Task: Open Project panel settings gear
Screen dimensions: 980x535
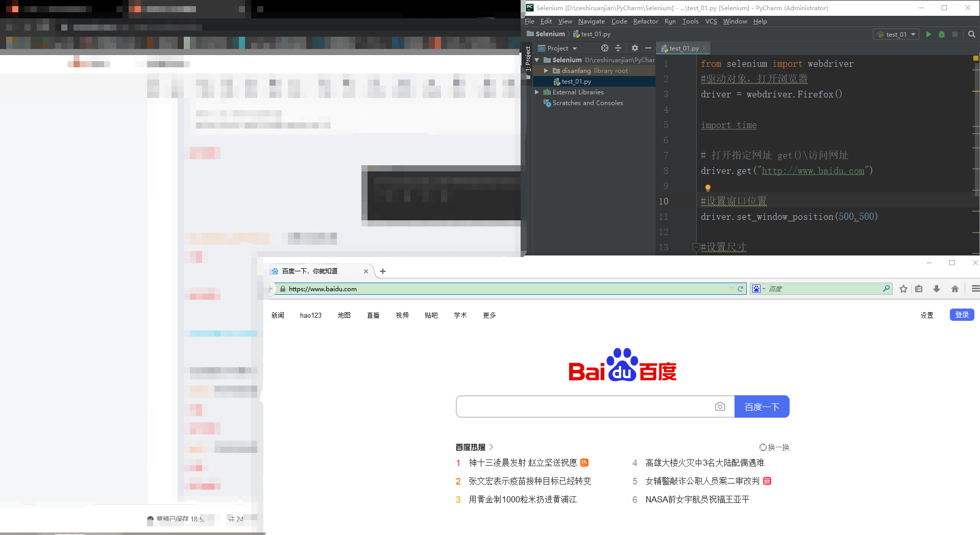Action: (x=635, y=48)
